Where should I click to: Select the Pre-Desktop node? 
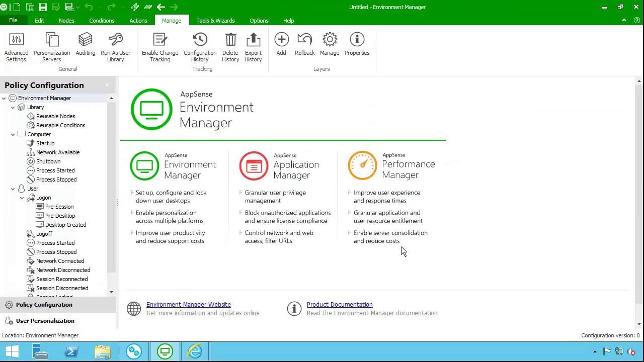click(x=60, y=216)
